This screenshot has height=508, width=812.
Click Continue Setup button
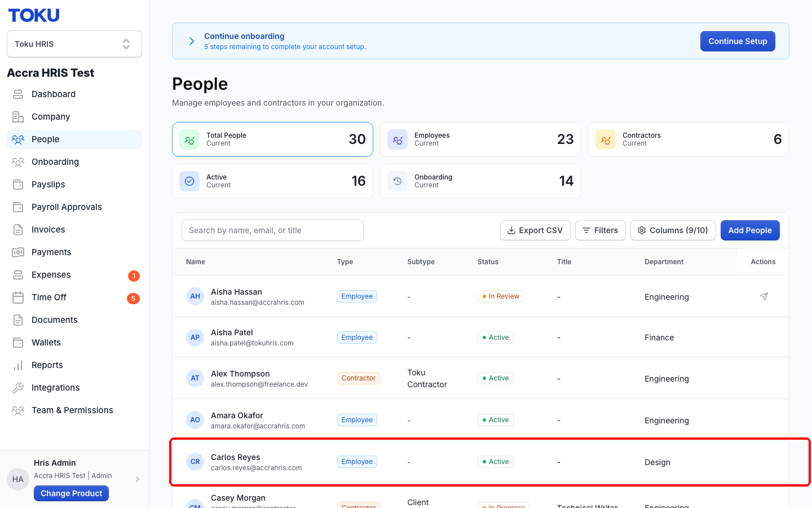(x=738, y=41)
